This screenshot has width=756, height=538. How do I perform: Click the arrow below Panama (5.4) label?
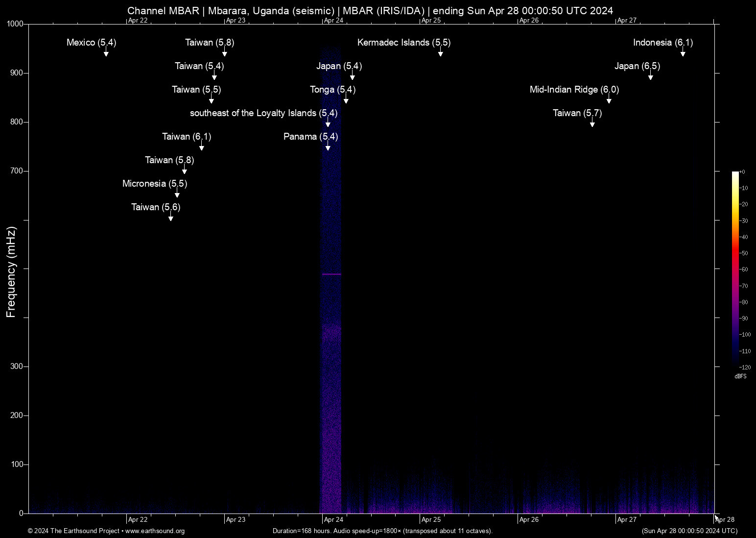click(328, 147)
